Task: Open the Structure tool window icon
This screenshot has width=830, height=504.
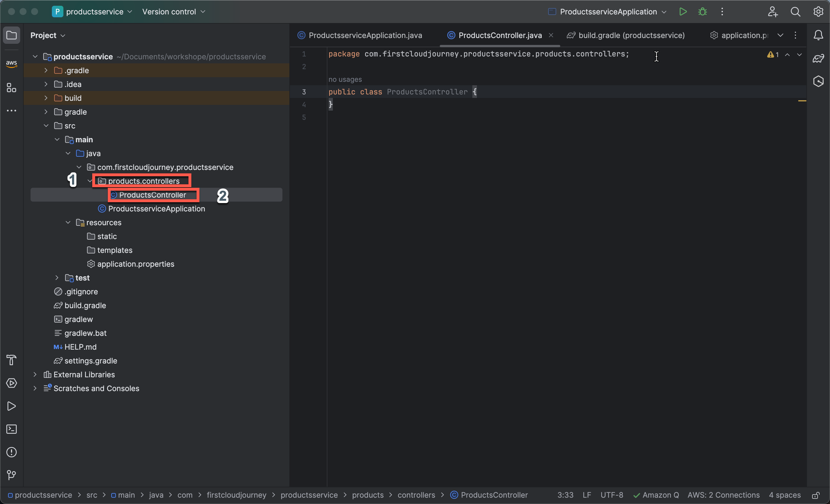Action: 12,88
